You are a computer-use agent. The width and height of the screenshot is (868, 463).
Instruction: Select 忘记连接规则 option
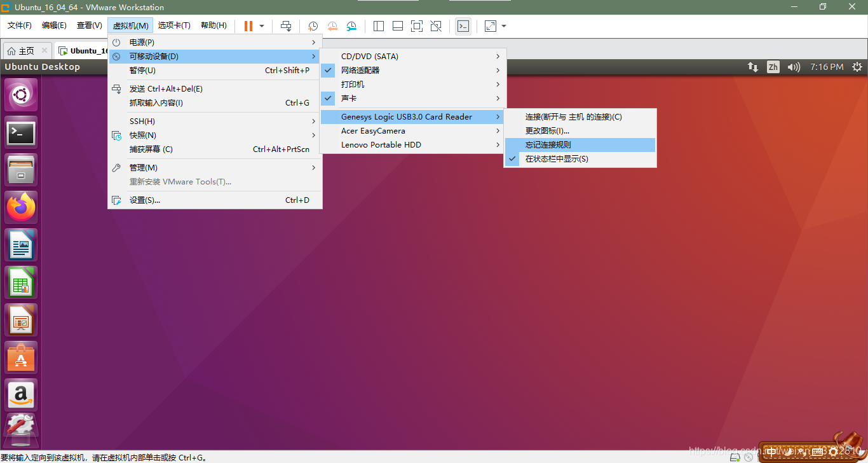point(580,145)
